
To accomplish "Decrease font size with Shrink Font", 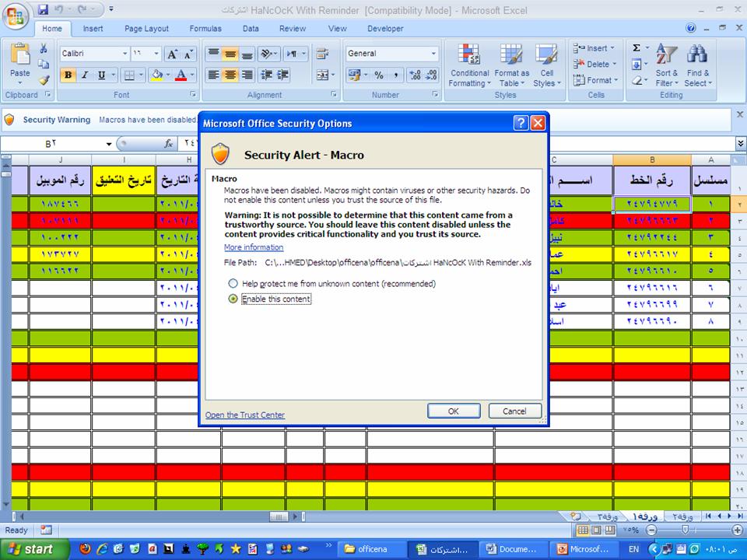I will (188, 54).
